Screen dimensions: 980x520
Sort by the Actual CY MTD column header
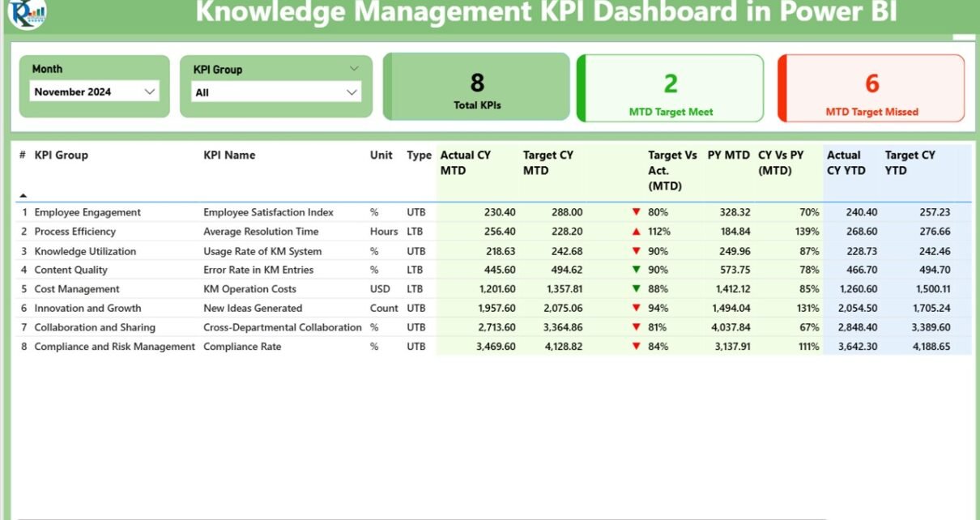coord(466,163)
